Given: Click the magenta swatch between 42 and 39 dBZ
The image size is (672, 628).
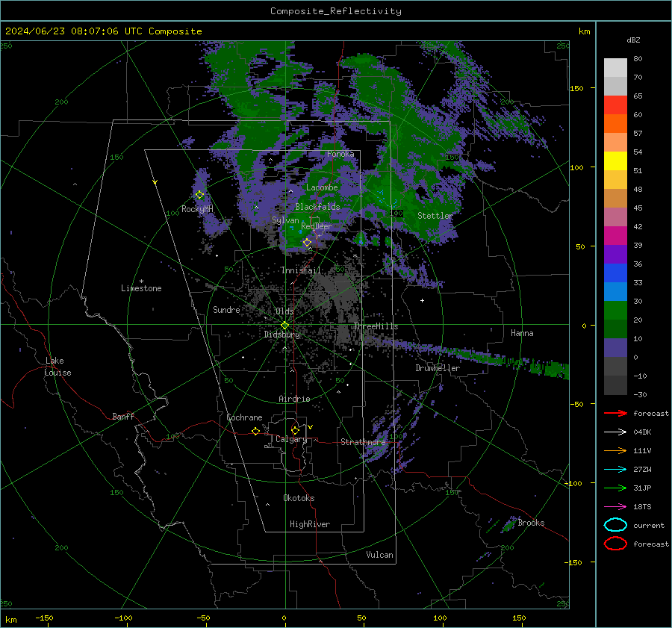Looking at the screenshot, I should 615,235.
